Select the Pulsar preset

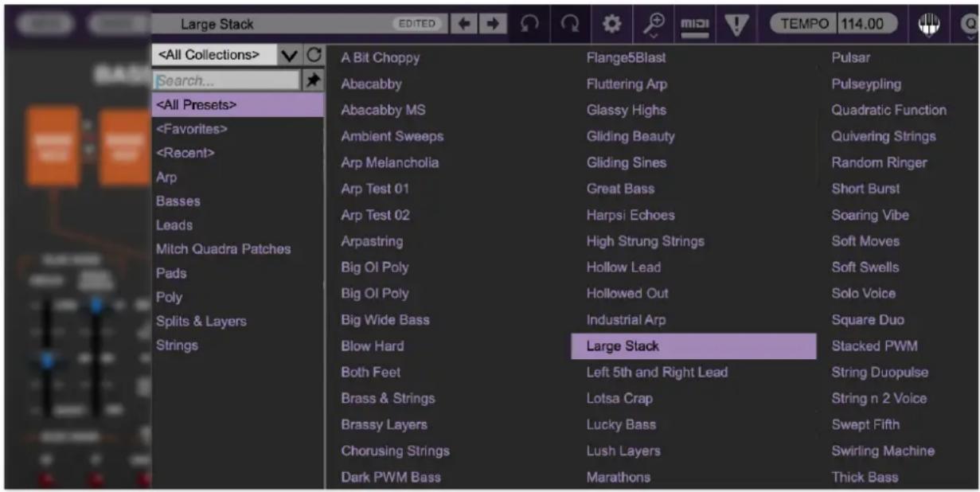[851, 57]
